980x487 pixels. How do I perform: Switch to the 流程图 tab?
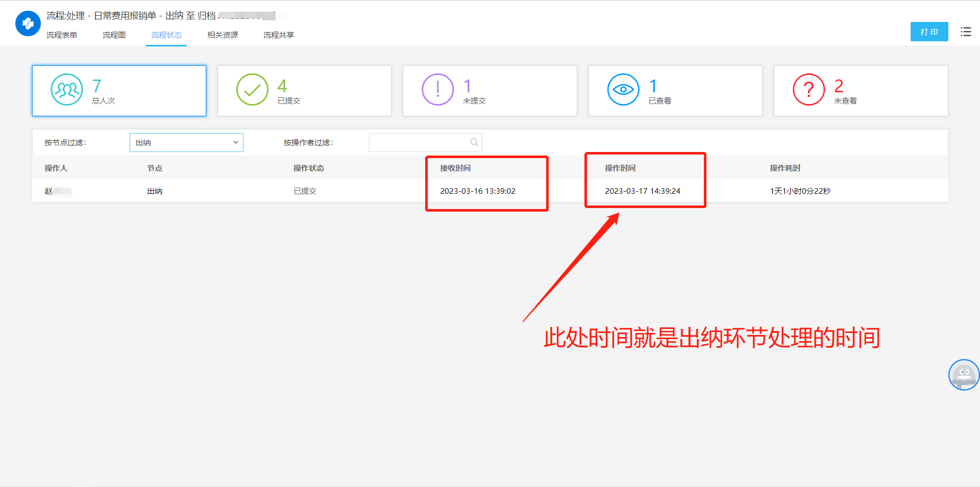(114, 35)
